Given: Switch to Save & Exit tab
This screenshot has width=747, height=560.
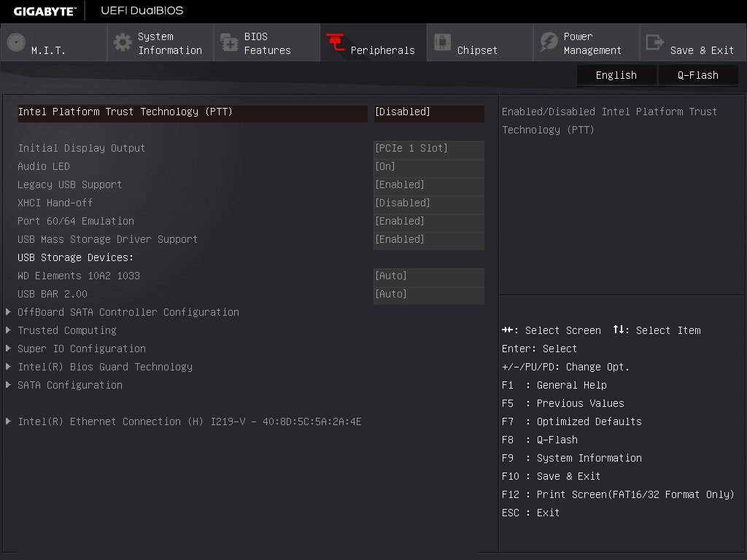Looking at the screenshot, I should click(693, 43).
